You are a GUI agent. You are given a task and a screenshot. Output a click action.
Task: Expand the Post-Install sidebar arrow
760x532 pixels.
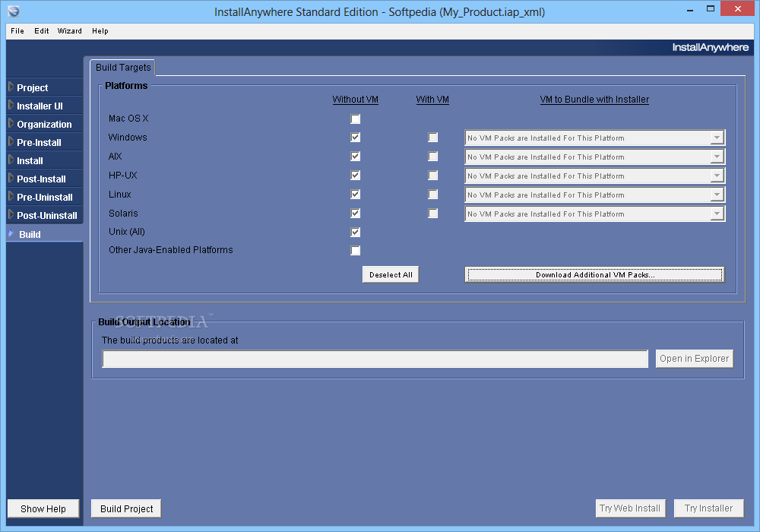(x=11, y=178)
